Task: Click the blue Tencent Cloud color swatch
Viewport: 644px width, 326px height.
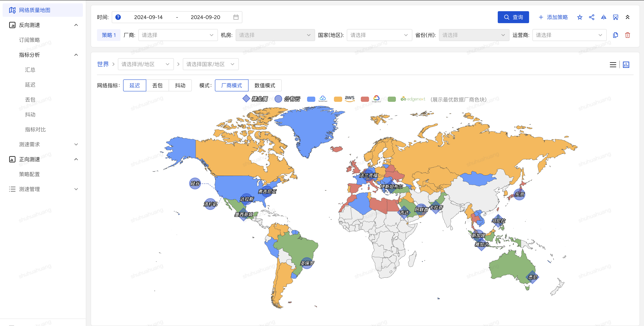Action: point(311,99)
